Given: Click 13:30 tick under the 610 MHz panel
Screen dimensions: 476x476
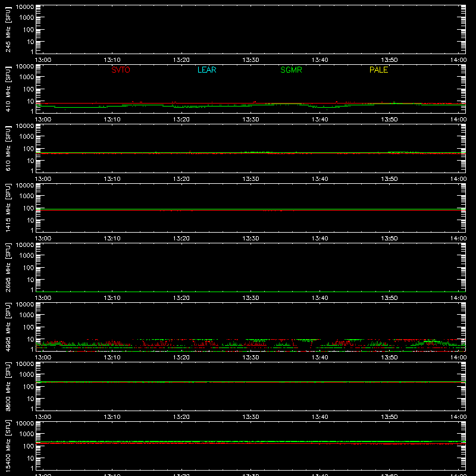Looking at the screenshot, I should pos(250,179).
